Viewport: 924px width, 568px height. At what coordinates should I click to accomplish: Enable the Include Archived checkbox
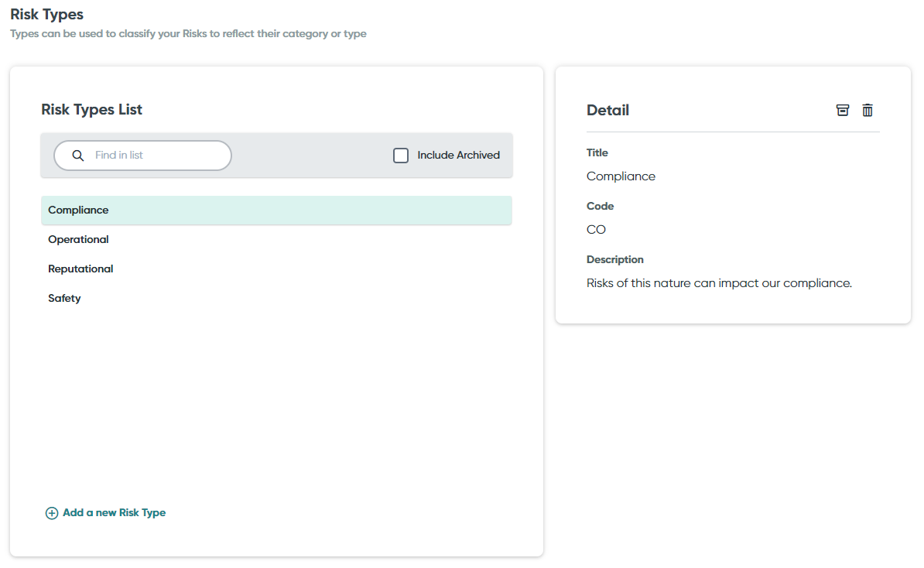coord(401,156)
